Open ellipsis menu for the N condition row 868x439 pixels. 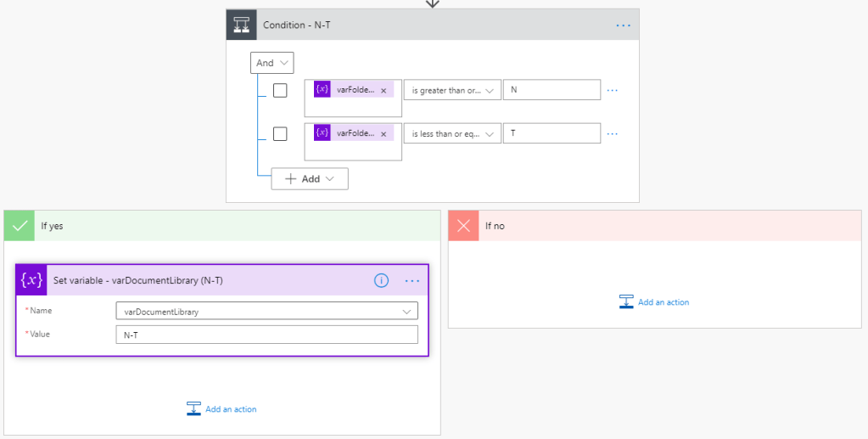pyautogui.click(x=612, y=90)
